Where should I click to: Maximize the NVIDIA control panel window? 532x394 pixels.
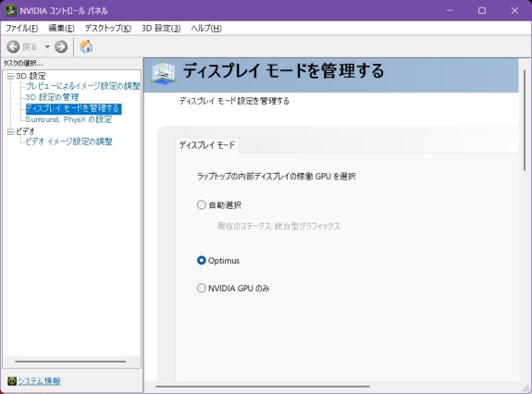[482, 10]
